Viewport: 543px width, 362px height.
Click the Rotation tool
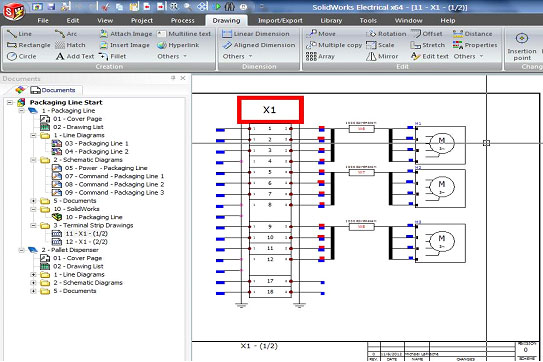(x=386, y=34)
